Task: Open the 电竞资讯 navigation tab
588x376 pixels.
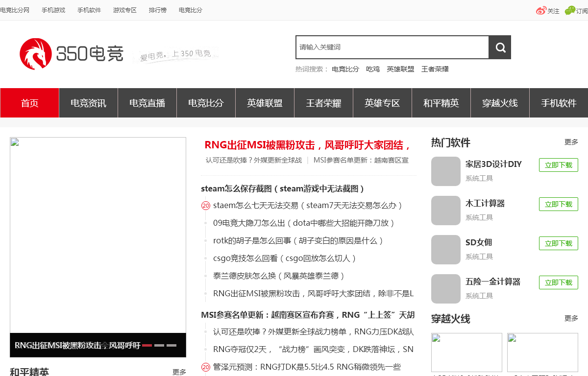Action: pos(88,103)
